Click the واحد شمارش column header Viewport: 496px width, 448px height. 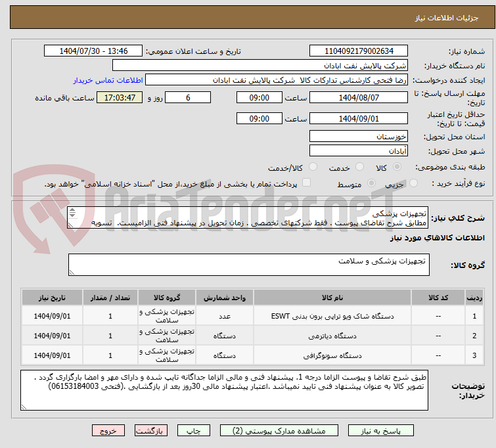point(224,298)
